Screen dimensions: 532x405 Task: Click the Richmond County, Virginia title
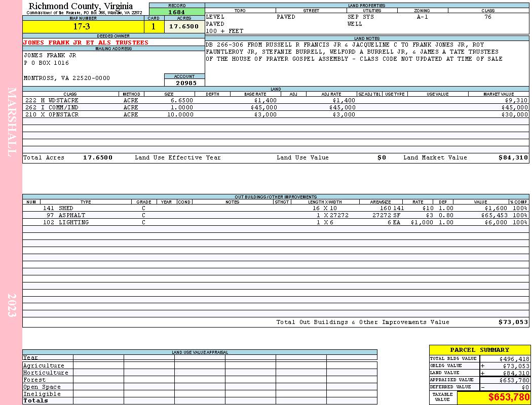click(81, 6)
